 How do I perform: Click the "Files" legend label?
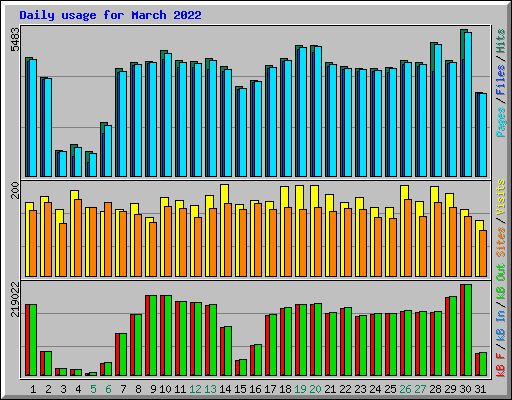pos(501,80)
